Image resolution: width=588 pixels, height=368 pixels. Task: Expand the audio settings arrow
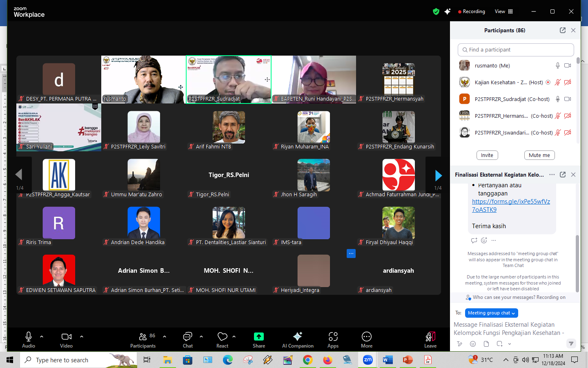click(x=42, y=337)
